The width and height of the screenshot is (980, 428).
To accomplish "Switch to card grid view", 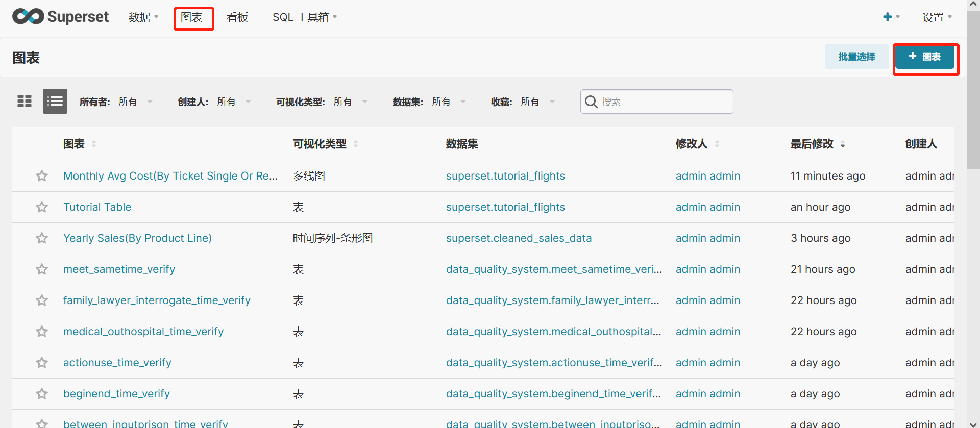I will click(x=24, y=101).
